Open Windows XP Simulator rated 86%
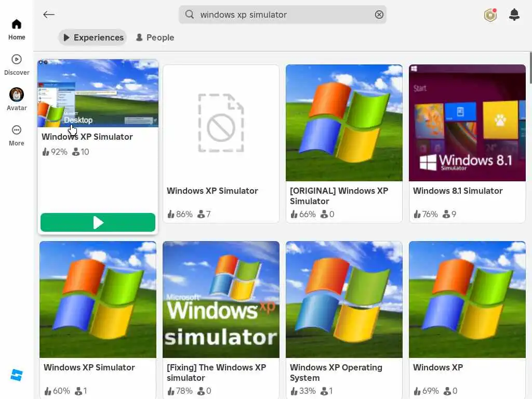 click(212, 191)
